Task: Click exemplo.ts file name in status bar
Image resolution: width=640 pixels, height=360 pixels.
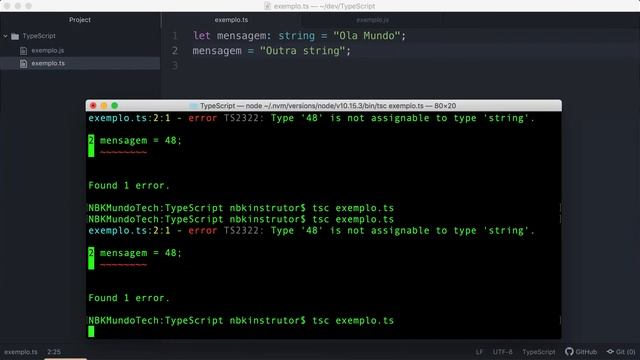Action: click(21, 352)
